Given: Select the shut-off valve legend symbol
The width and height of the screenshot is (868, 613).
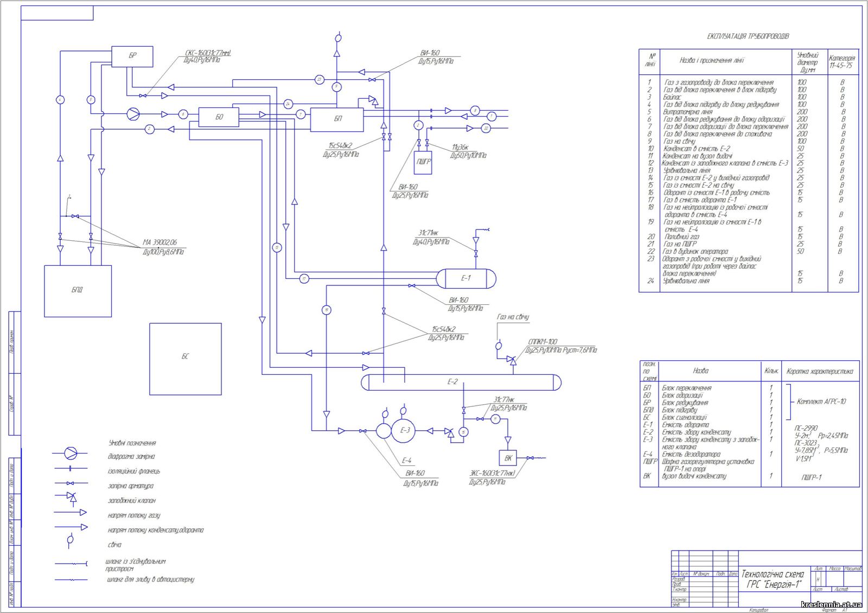Looking at the screenshot, I should (x=69, y=483).
